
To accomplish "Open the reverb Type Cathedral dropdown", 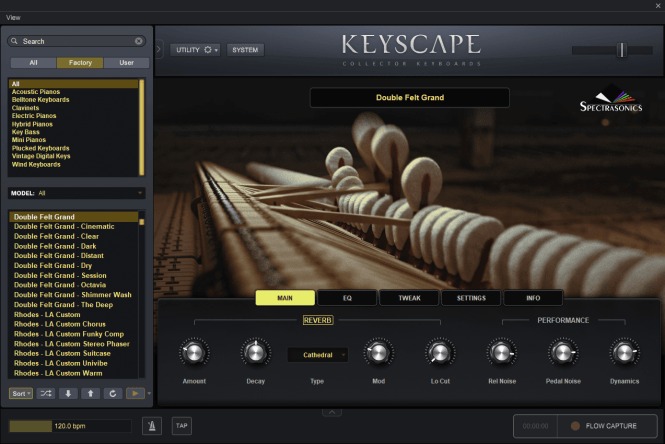I will pos(318,355).
